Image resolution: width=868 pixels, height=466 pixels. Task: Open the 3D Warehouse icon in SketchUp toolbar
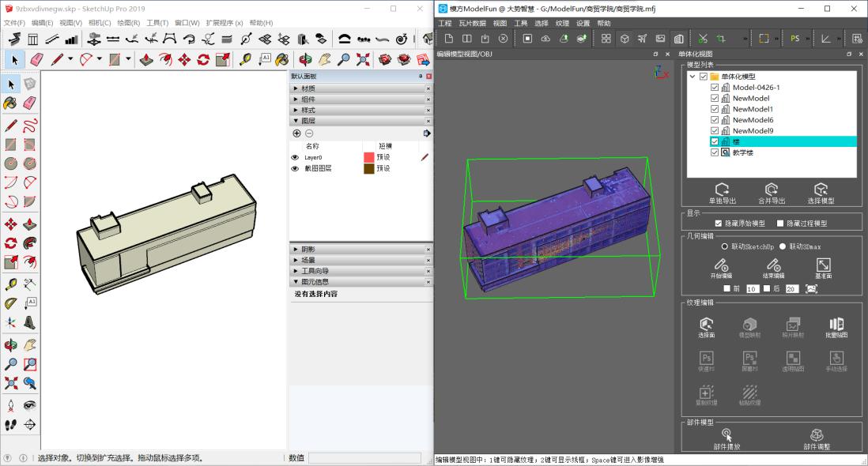[x=385, y=59]
